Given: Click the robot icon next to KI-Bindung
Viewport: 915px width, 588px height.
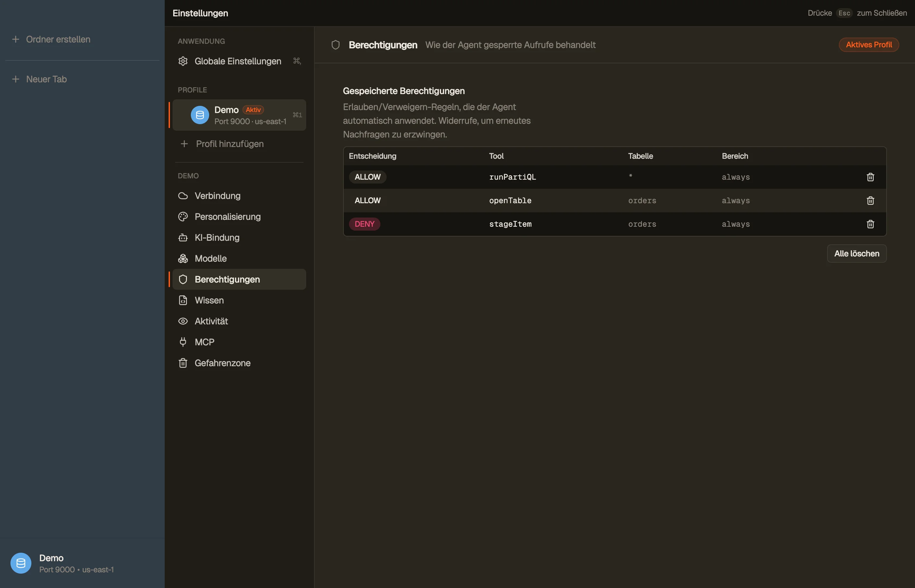Looking at the screenshot, I should coord(183,237).
